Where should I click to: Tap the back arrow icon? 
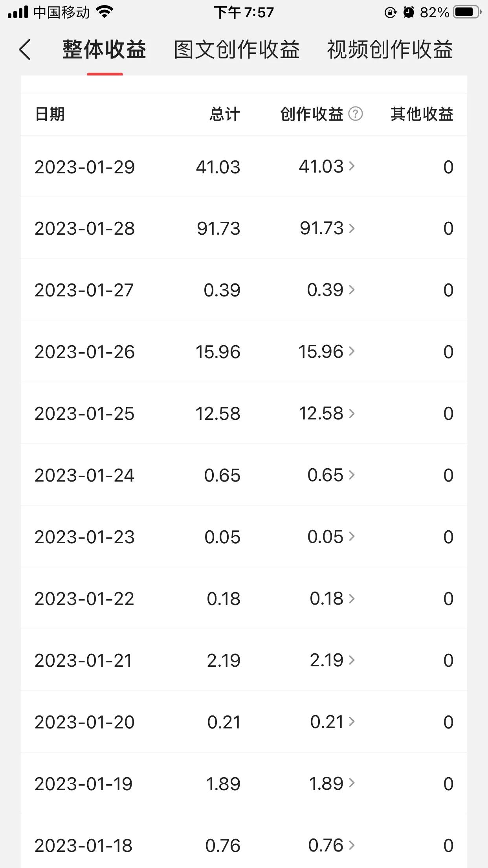click(25, 50)
